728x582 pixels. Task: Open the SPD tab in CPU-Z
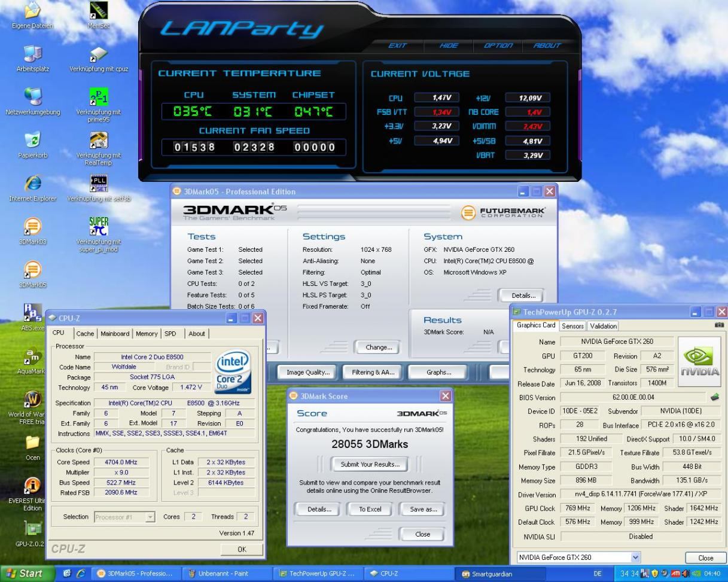click(170, 334)
